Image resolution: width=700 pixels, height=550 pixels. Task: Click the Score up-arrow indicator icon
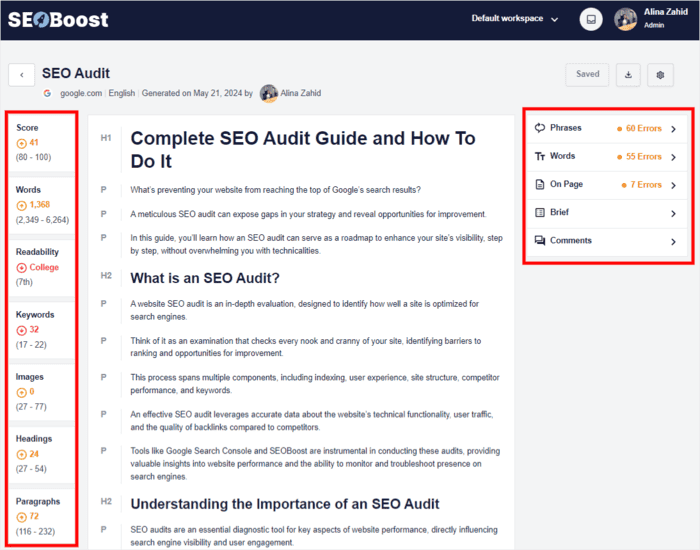point(21,143)
